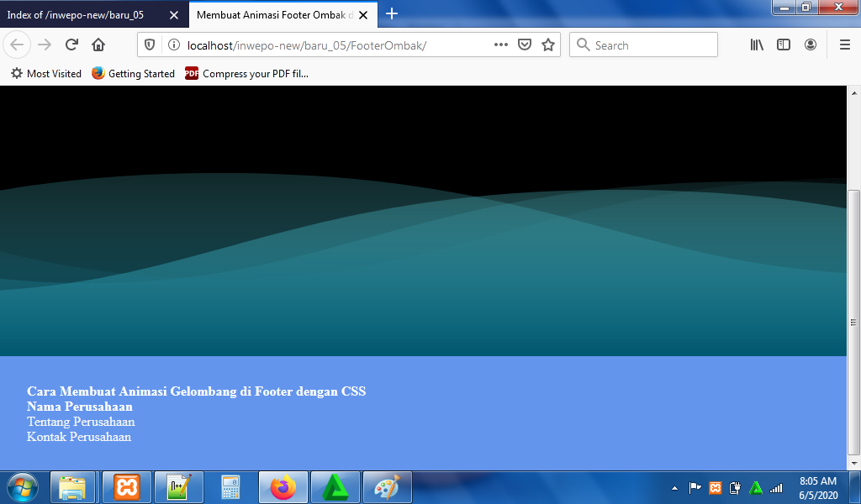This screenshot has width=861, height=504.
Task: Open the tracking protection shield icon
Action: point(150,45)
